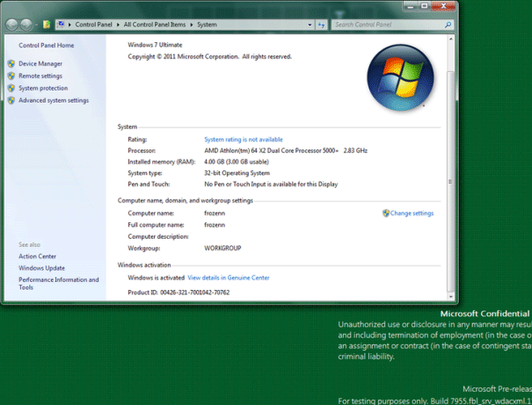532x405 pixels.
Task: Click the scrollbar up arrow
Action: (450, 39)
